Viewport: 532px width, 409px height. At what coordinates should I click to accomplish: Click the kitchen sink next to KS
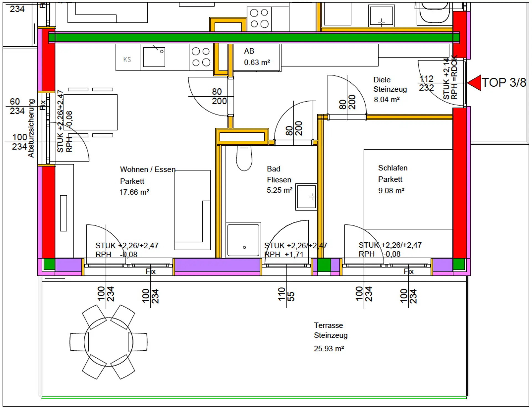coord(154,57)
